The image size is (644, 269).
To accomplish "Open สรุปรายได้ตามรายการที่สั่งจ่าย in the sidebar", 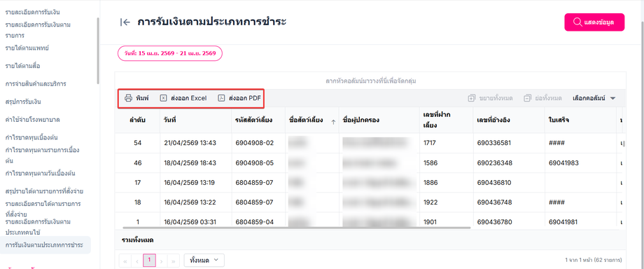I will (44, 191).
